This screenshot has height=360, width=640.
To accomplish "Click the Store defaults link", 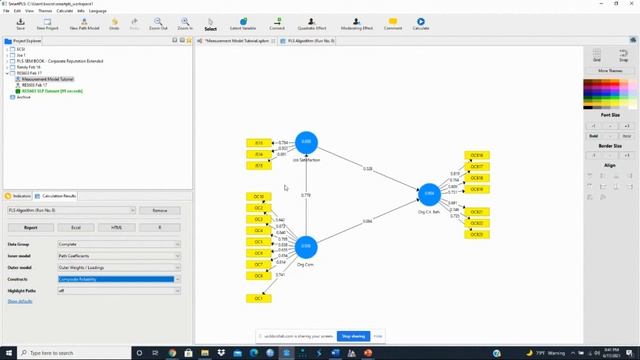I will [x=20, y=301].
